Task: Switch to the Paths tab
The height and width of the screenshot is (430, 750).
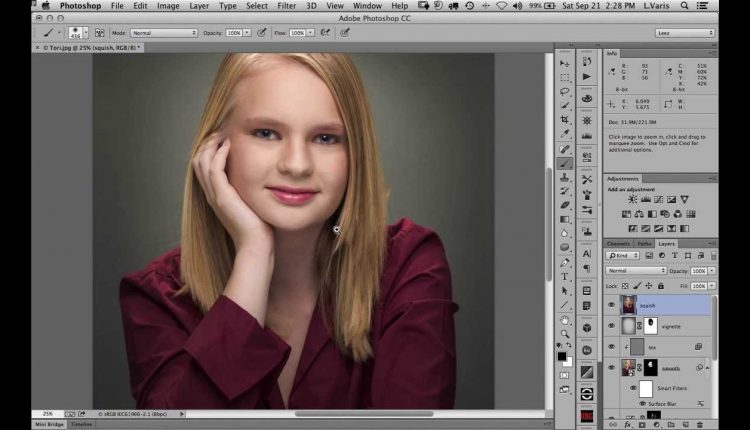Action: pyautogui.click(x=644, y=243)
